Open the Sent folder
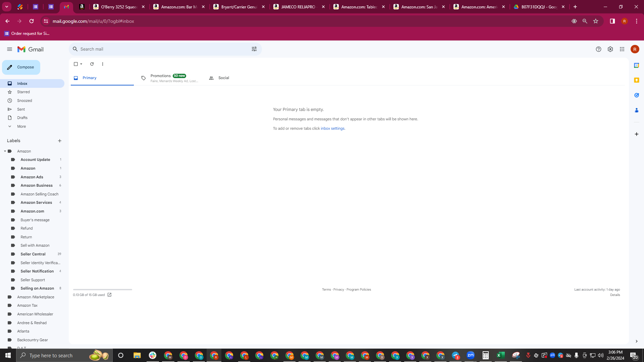Image resolution: width=644 pixels, height=362 pixels. (32, 110)
